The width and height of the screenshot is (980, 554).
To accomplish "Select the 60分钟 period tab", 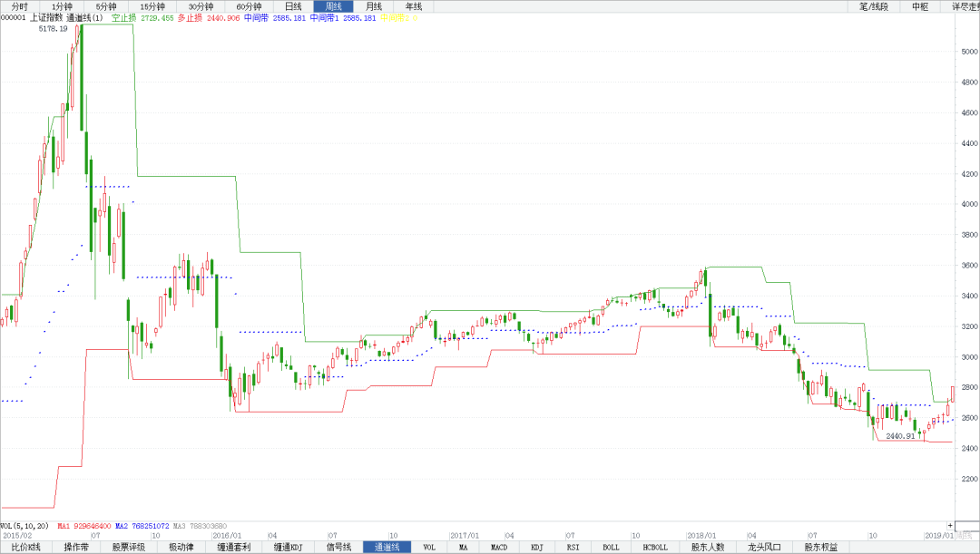I will pos(248,6).
